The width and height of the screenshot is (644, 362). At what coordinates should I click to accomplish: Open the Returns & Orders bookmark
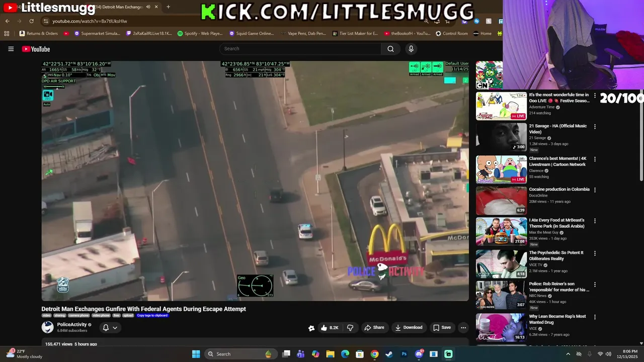(x=38, y=34)
